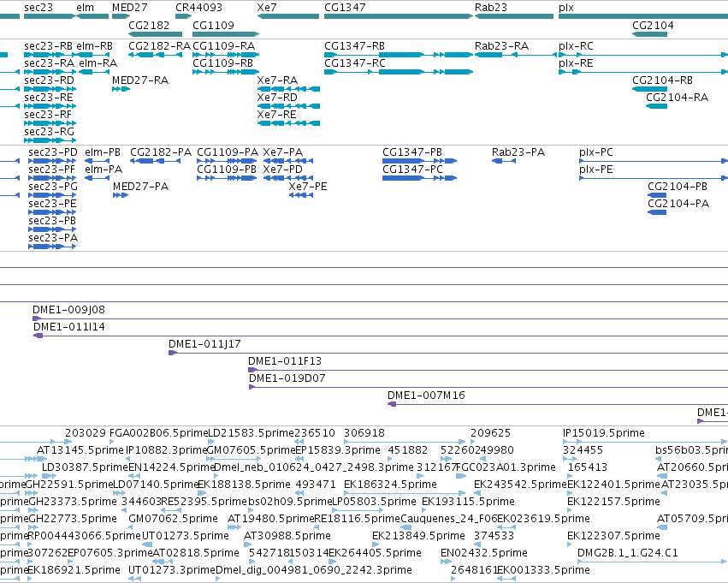This screenshot has height=583, width=728.
Task: Click the Rab23 gene label
Action: click(x=491, y=8)
